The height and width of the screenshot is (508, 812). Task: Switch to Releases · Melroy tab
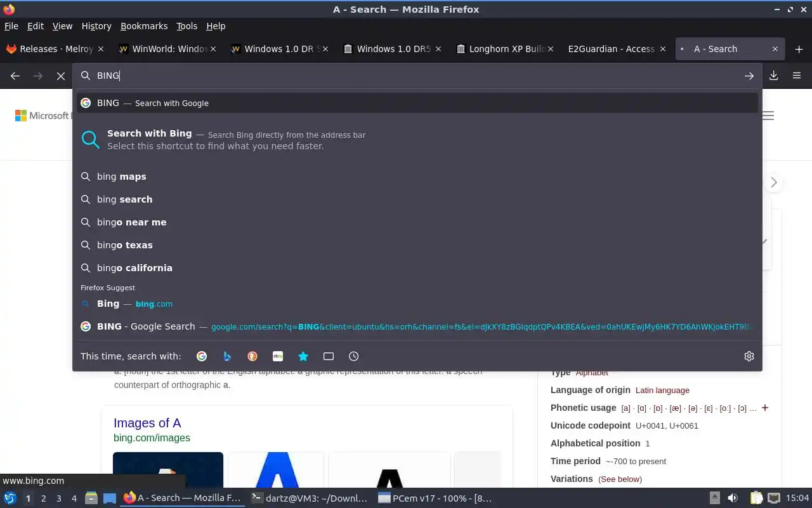click(x=55, y=49)
